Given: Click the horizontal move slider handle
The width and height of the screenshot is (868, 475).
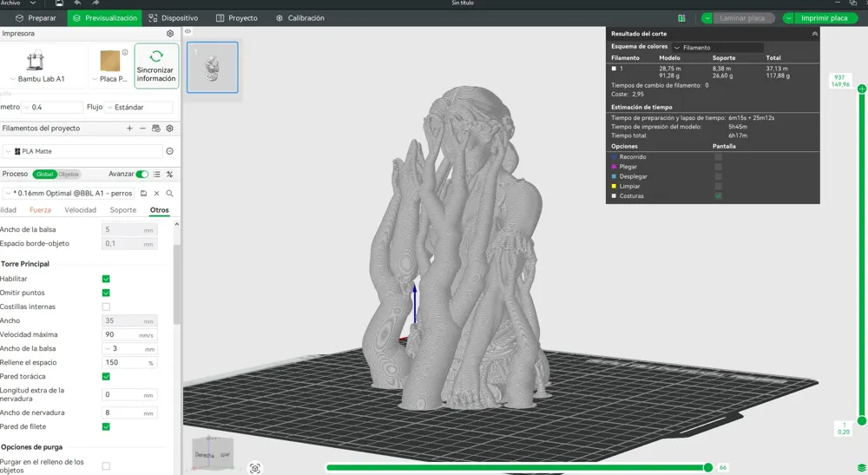Looking at the screenshot, I should [707, 468].
